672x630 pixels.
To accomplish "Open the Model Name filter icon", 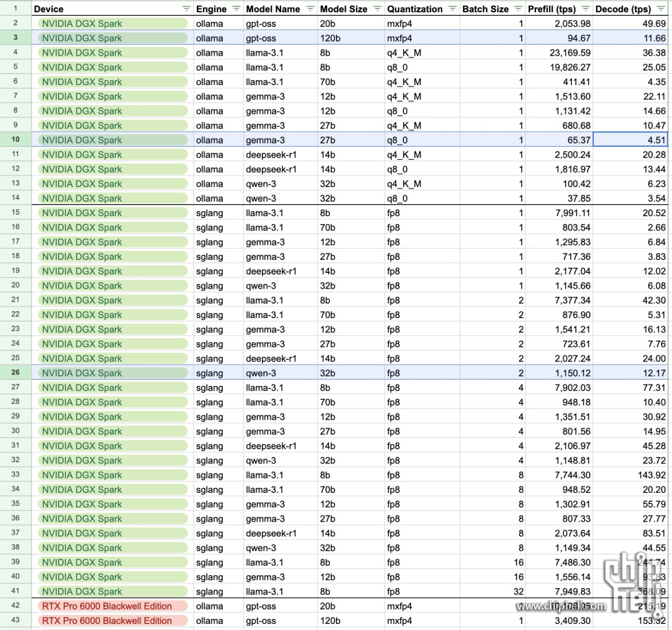I will (x=310, y=9).
